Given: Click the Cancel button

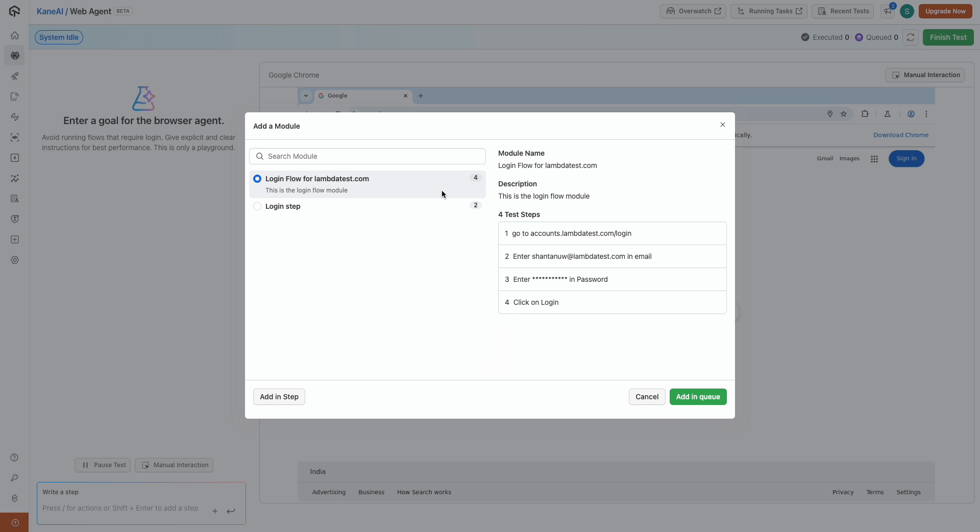Looking at the screenshot, I should pos(647,397).
